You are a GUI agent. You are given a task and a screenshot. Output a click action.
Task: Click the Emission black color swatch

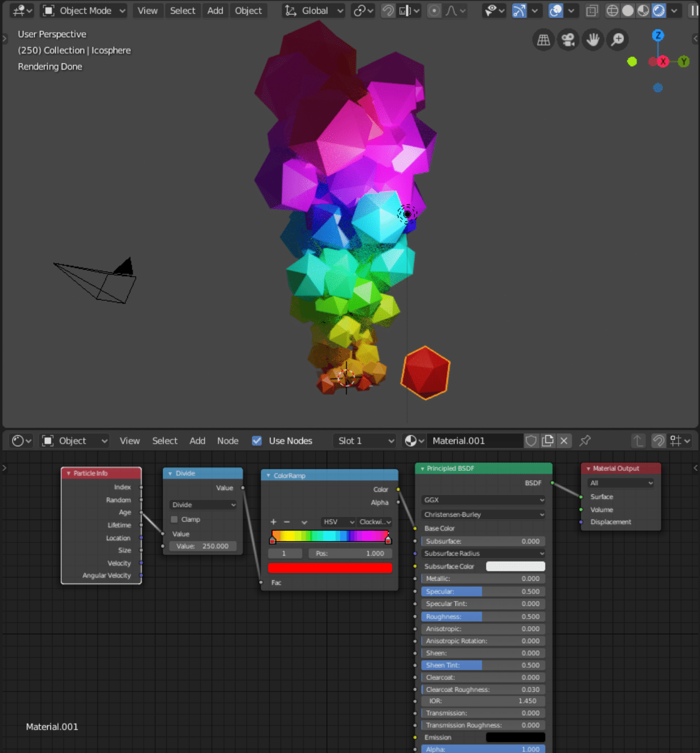[x=515, y=737]
